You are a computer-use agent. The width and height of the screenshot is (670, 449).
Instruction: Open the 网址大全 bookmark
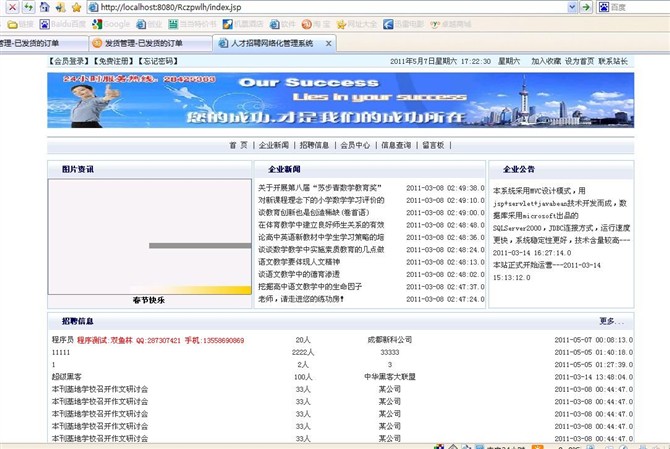click(357, 24)
